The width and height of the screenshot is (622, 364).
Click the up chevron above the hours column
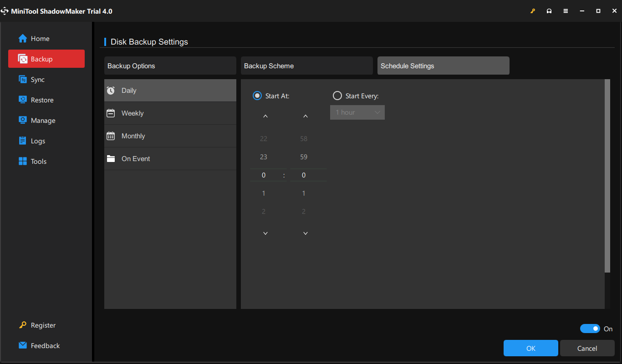(x=265, y=116)
